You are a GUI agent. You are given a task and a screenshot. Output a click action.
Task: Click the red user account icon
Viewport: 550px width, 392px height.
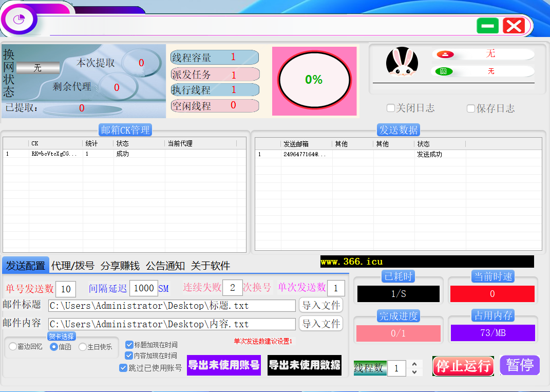click(445, 54)
